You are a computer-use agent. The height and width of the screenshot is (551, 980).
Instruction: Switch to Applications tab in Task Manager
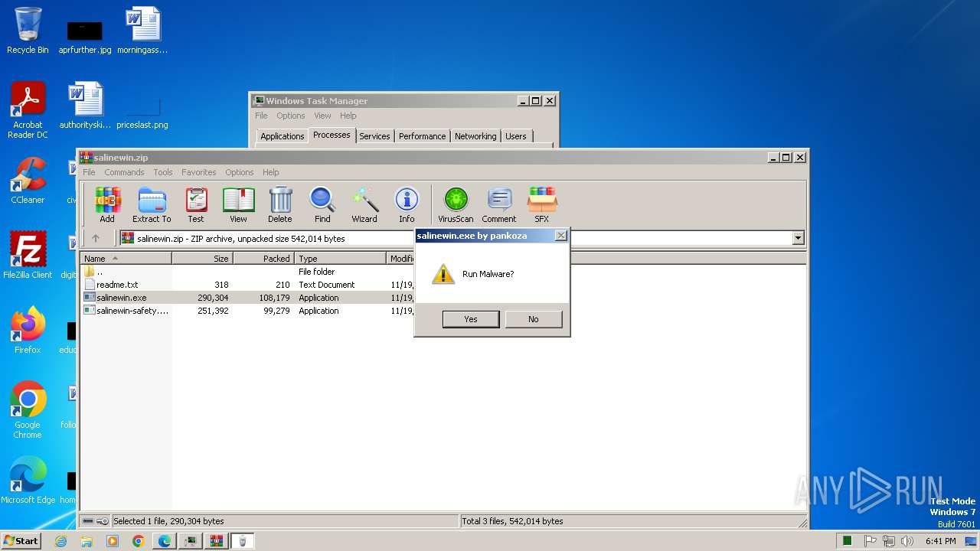pyautogui.click(x=282, y=136)
